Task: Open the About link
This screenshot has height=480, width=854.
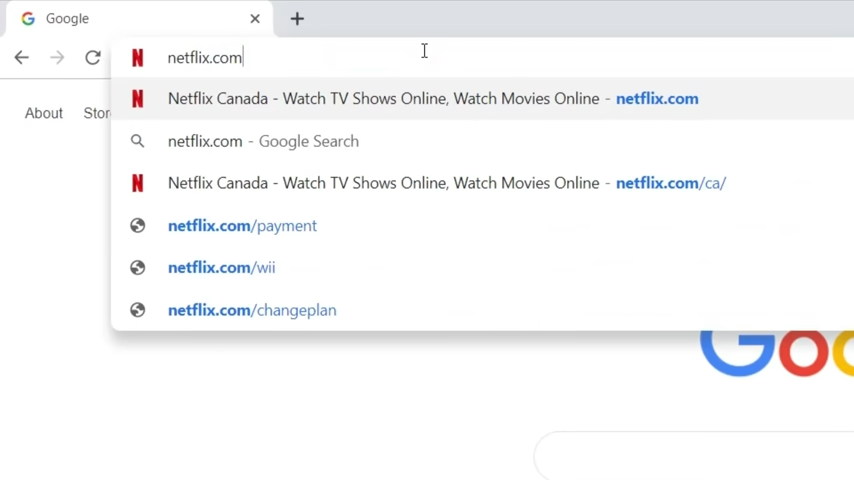Action: coord(44,113)
